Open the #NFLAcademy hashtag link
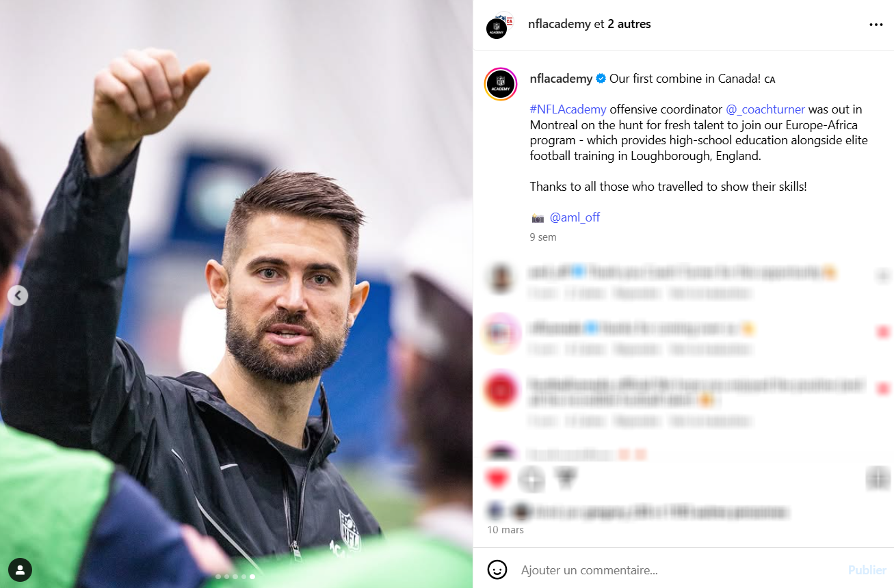The image size is (894, 588). pos(568,109)
